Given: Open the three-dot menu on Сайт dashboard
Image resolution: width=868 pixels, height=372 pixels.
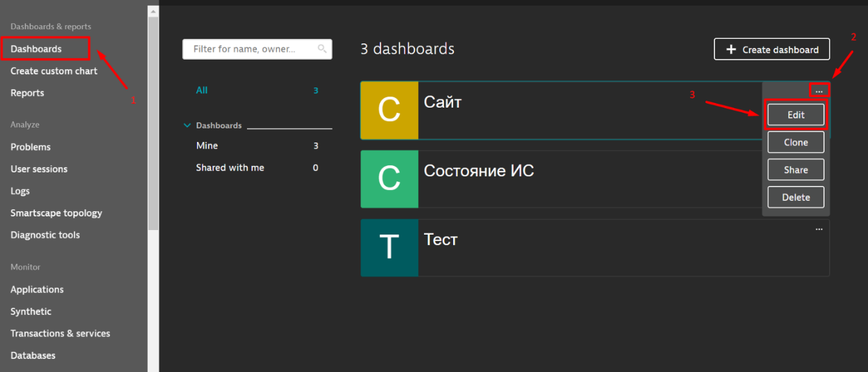Looking at the screenshot, I should [x=819, y=91].
